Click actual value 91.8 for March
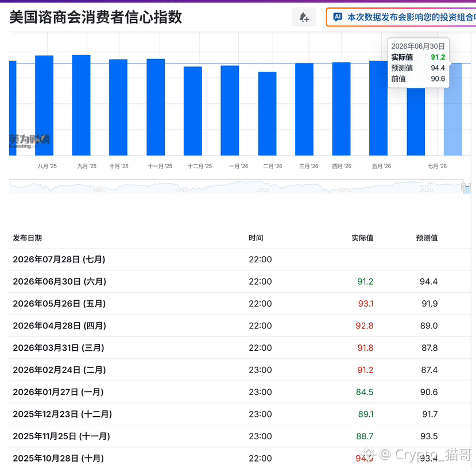The image size is (476, 469). point(365,348)
